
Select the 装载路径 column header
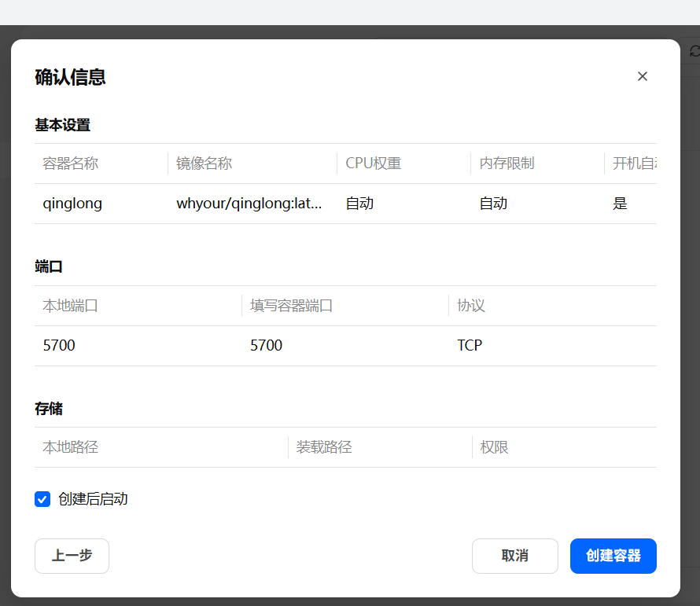[324, 447]
